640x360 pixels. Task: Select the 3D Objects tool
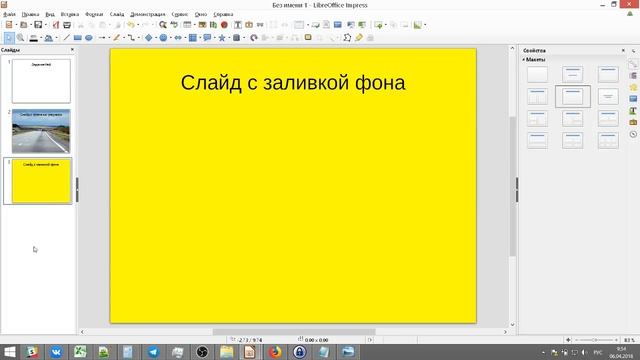(x=236, y=38)
